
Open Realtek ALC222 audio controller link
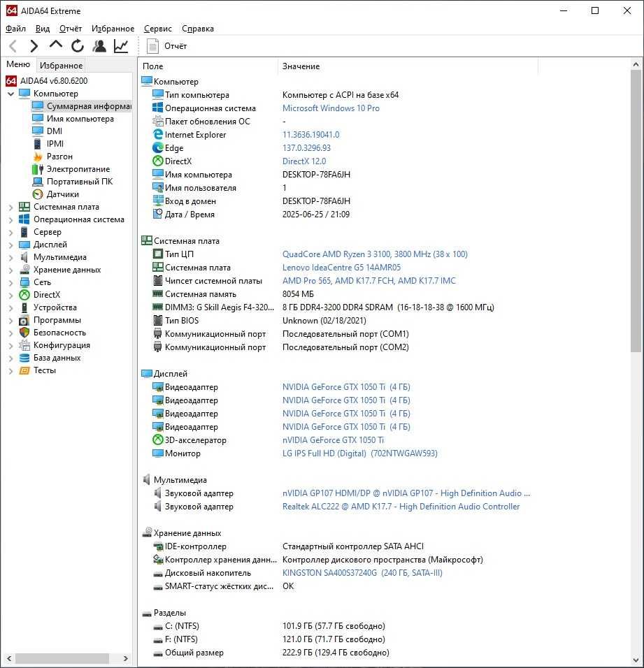[x=401, y=507]
